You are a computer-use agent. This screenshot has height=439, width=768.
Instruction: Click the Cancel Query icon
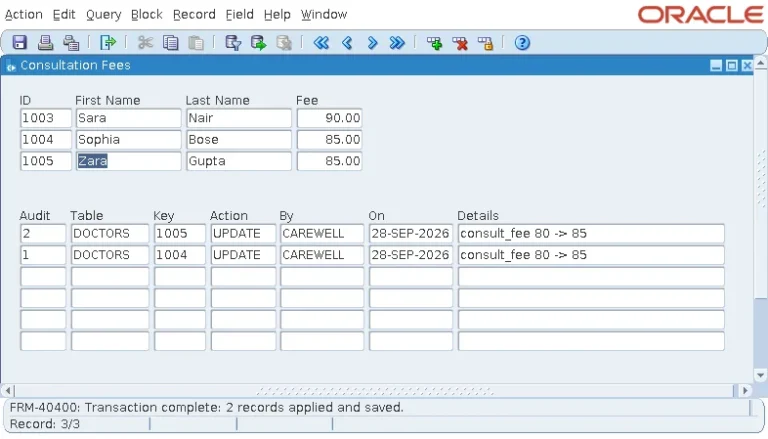(x=284, y=43)
